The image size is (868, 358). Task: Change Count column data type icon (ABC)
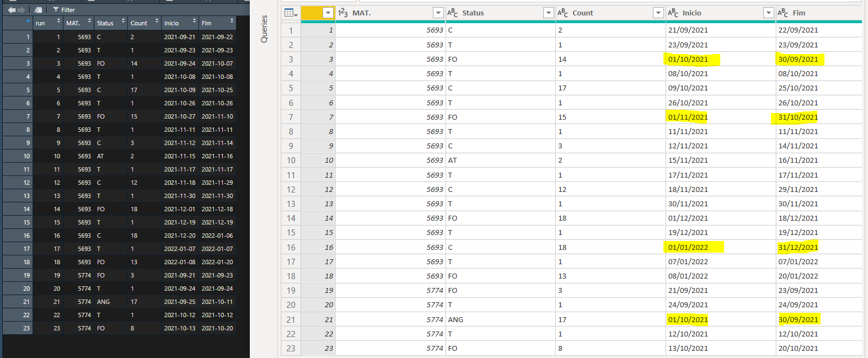click(563, 13)
